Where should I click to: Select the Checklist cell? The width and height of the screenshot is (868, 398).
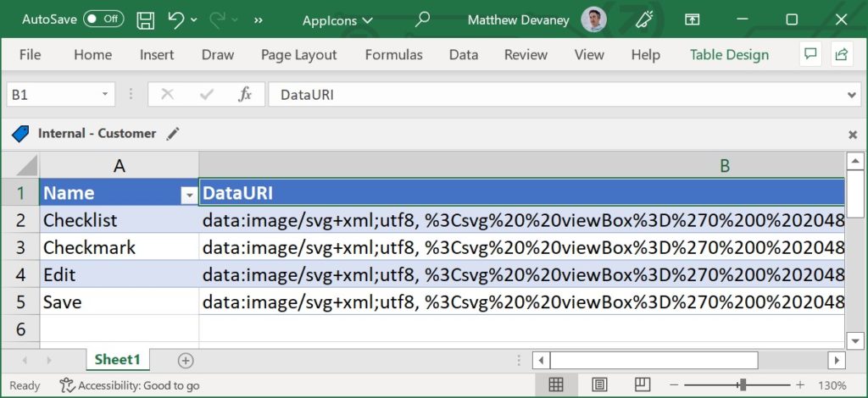click(119, 220)
